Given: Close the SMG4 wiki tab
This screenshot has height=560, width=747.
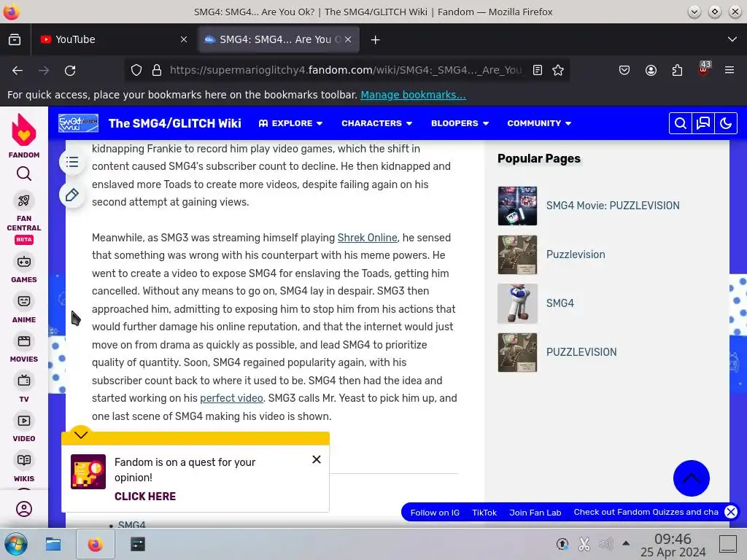Looking at the screenshot, I should pos(348,39).
